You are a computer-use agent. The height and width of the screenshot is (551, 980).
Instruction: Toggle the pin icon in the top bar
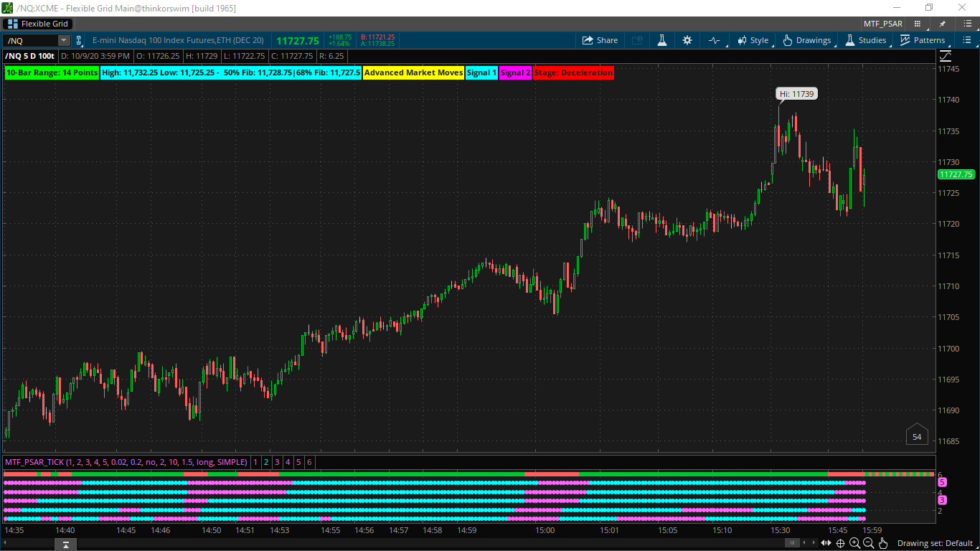pyautogui.click(x=943, y=24)
